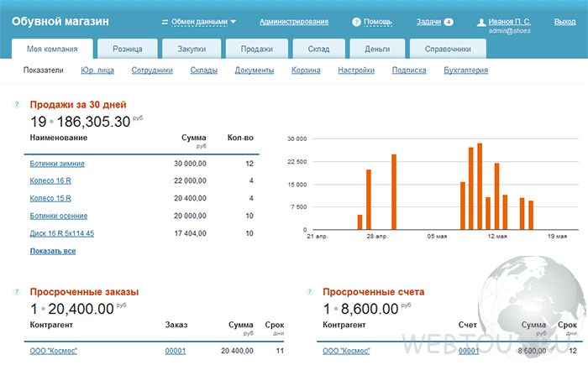Screen dimensions: 588x365
Task: Click Показать все to list all sales
Action: (x=53, y=251)
